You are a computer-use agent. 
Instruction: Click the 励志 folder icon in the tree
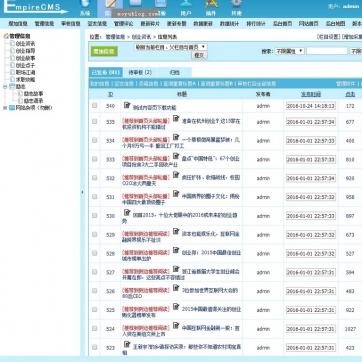pos(12,87)
